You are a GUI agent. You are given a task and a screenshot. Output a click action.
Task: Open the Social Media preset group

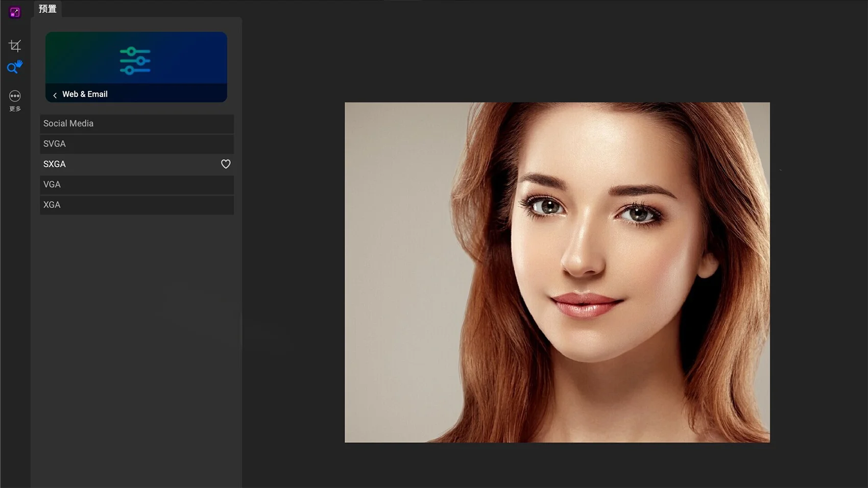pyautogui.click(x=136, y=124)
